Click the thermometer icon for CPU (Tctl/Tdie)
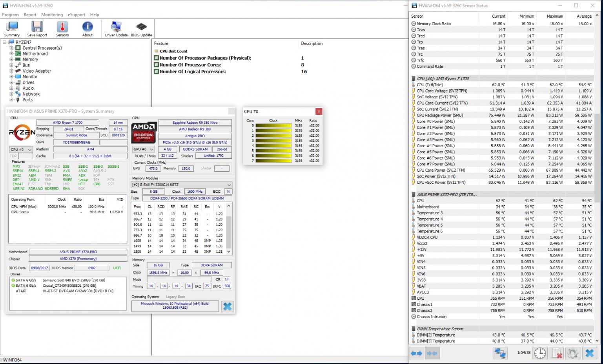The image size is (603, 364). pyautogui.click(x=414, y=85)
